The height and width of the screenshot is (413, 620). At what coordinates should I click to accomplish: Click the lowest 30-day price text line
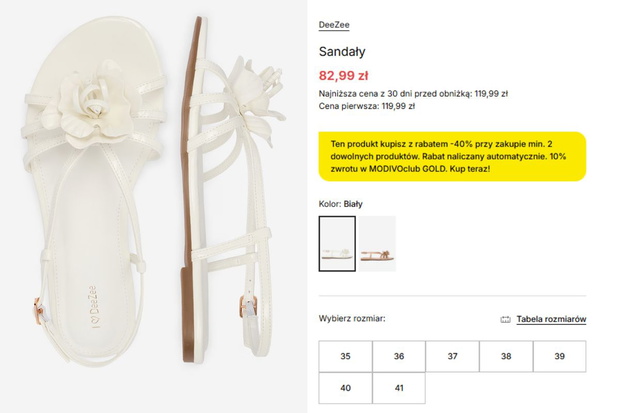coord(413,94)
